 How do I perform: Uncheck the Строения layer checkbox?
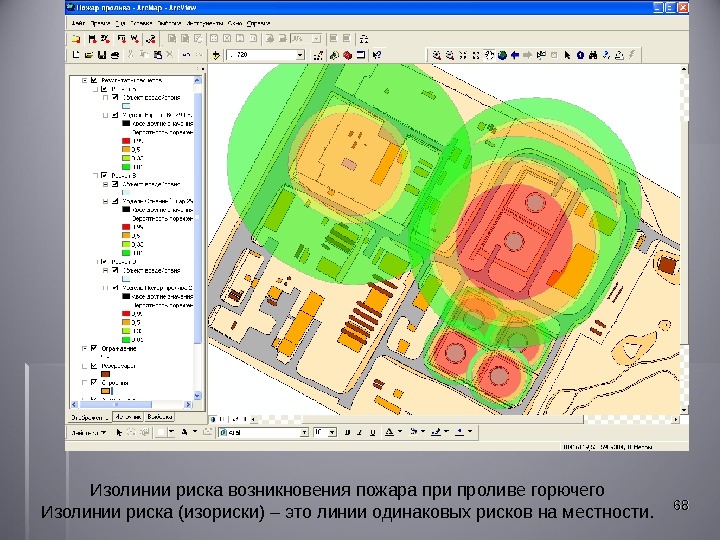pos(94,382)
